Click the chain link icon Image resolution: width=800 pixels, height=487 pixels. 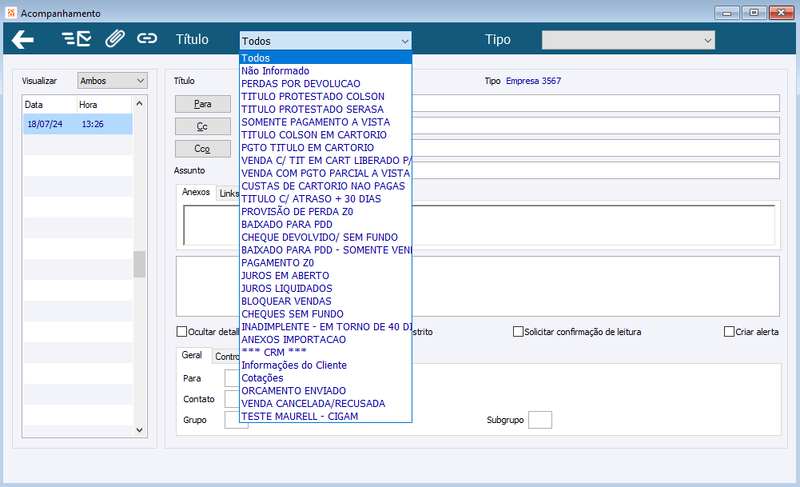pyautogui.click(x=146, y=38)
